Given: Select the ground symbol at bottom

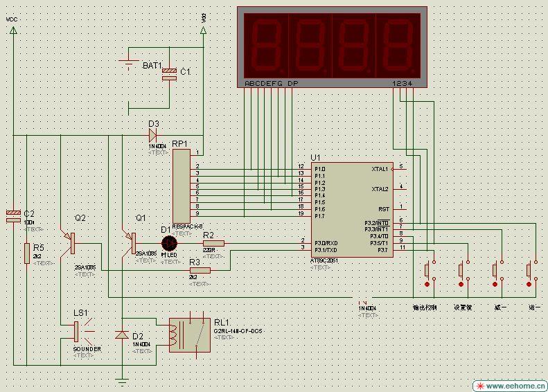Looking at the screenshot, I should (122, 381).
